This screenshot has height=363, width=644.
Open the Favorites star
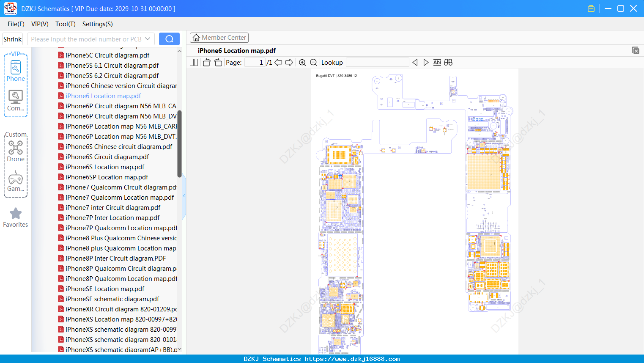pyautogui.click(x=16, y=217)
